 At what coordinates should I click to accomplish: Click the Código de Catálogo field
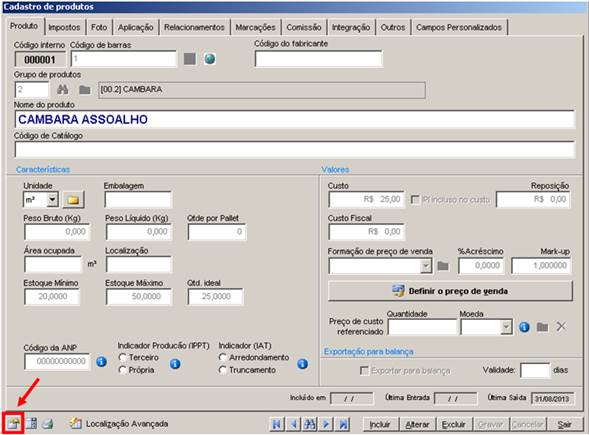coord(294,150)
